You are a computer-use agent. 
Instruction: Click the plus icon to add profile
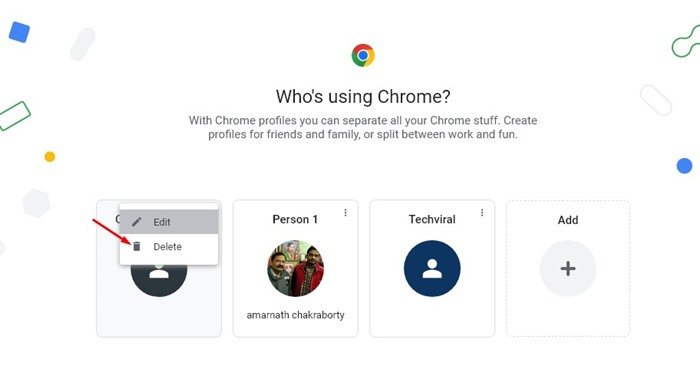(x=568, y=268)
